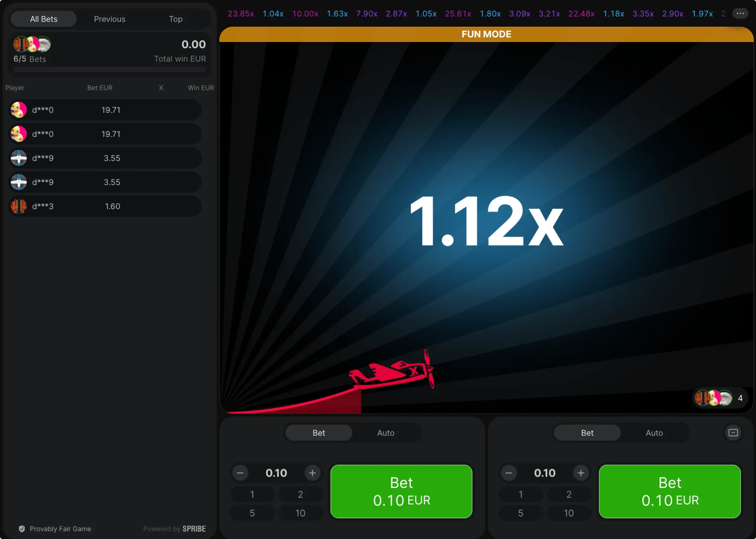The height and width of the screenshot is (539, 756).
Task: Select Bet mode on the right panel
Action: click(587, 433)
